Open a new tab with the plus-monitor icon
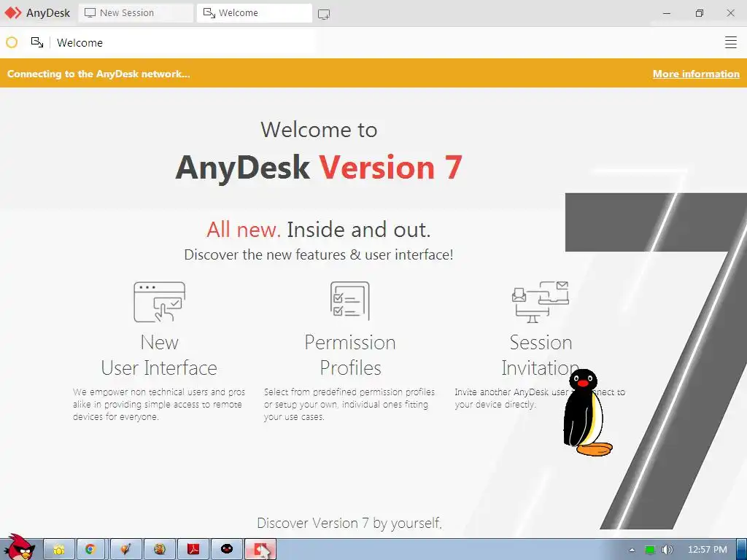The height and width of the screenshot is (560, 747). pos(324,15)
